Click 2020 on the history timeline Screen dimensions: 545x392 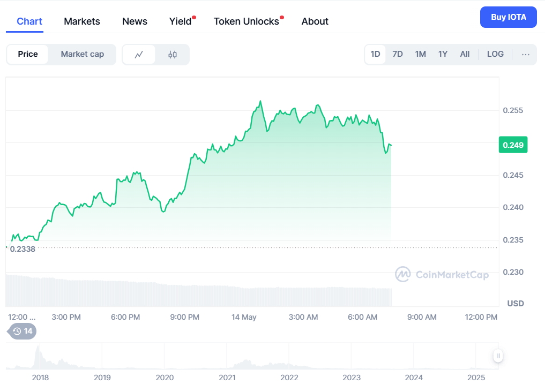coord(165,378)
